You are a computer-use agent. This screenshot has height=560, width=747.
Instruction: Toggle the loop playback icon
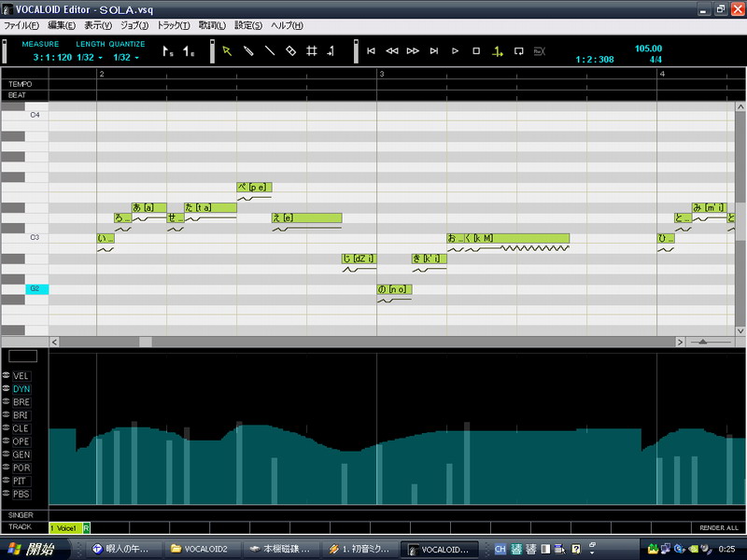coord(519,51)
